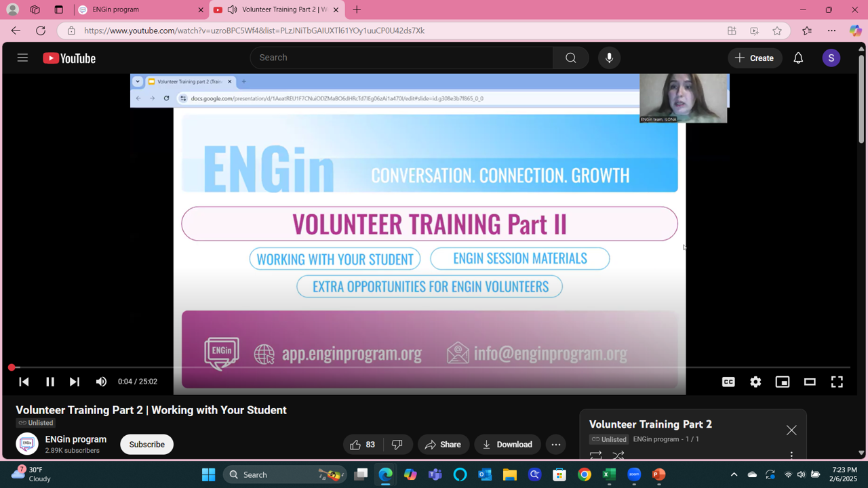Close the ENGin program tab

point(201,9)
